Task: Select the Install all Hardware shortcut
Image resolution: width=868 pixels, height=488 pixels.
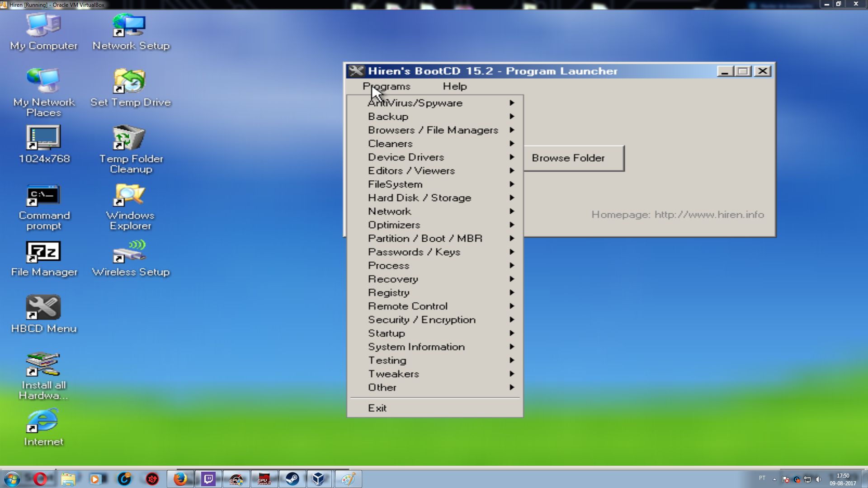Action: [44, 376]
